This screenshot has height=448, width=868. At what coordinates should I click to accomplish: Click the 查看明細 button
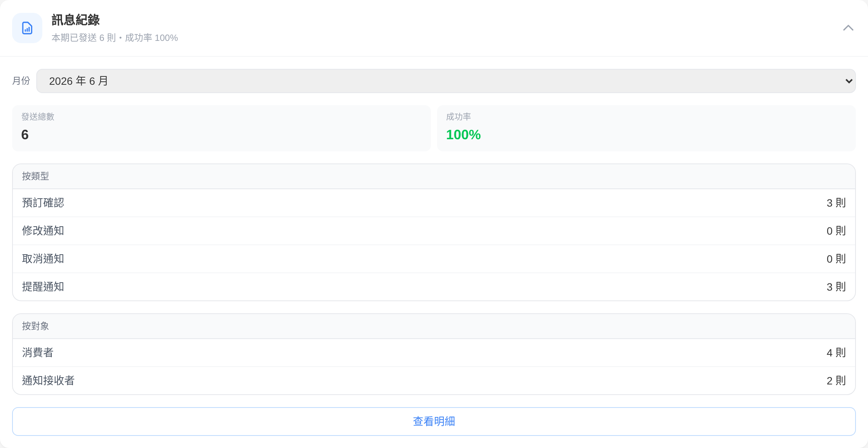point(434,421)
